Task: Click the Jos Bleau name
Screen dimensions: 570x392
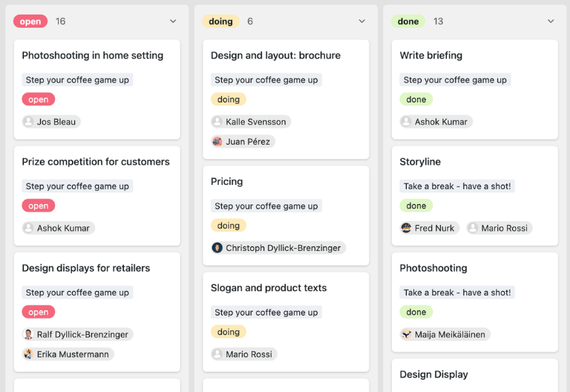Action: (x=56, y=122)
